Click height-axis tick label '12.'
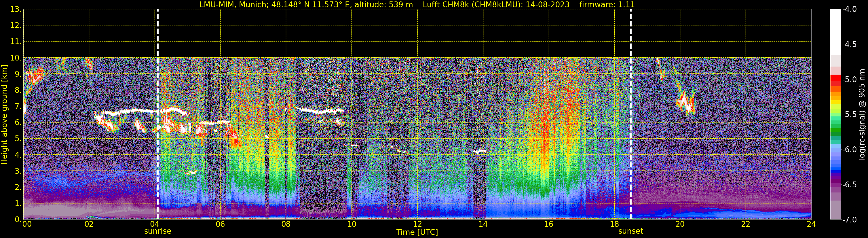 pyautogui.click(x=16, y=25)
